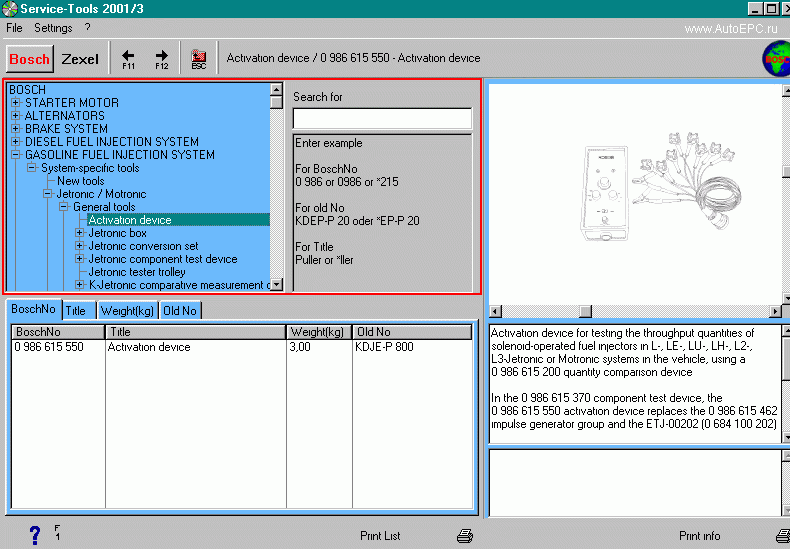Click the Print List printer icon

(465, 536)
